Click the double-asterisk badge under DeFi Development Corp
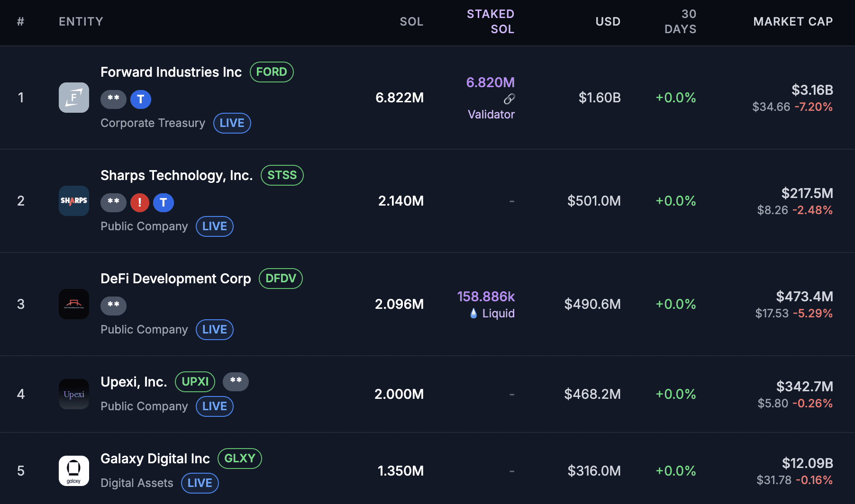 [x=113, y=306]
